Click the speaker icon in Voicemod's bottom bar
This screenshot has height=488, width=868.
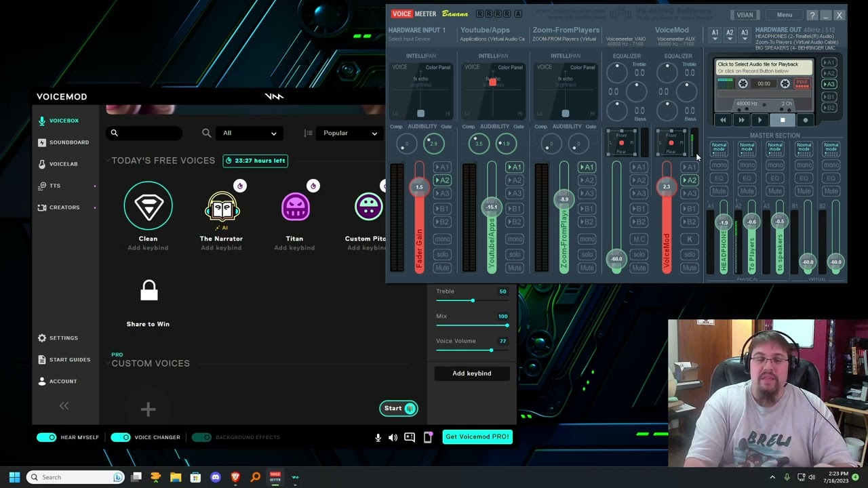point(393,438)
